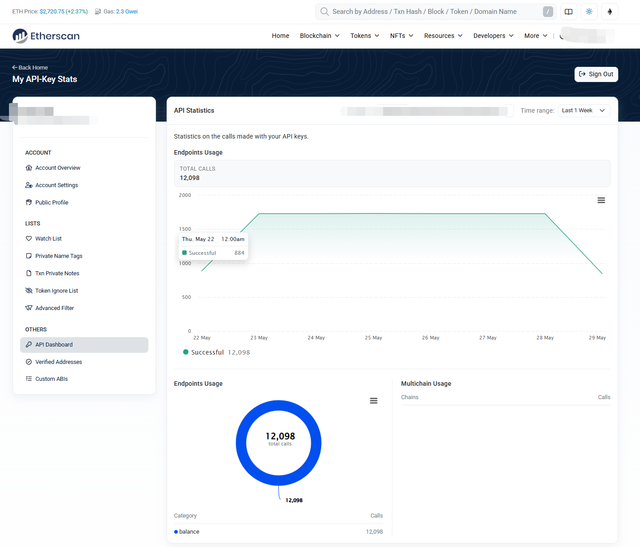This screenshot has height=547, width=640.
Task: Click the Multichain Usage heading
Action: tap(426, 384)
